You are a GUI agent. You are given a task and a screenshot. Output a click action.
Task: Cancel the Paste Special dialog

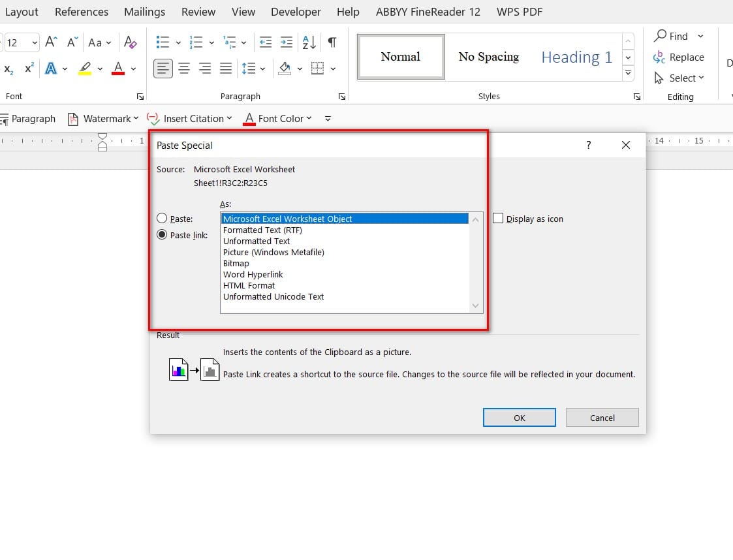[602, 418]
